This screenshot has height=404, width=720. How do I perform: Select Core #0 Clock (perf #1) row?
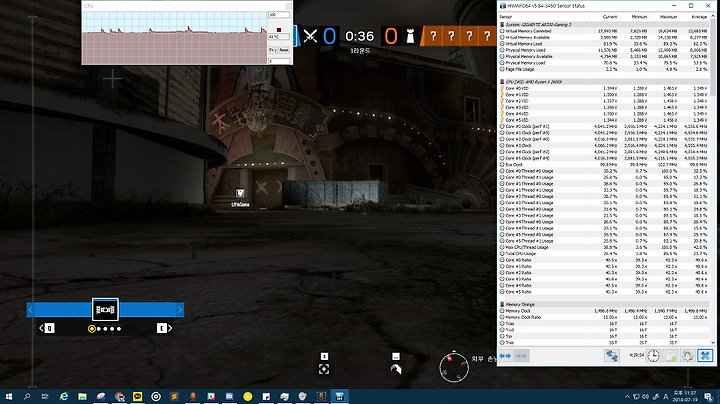604,126
